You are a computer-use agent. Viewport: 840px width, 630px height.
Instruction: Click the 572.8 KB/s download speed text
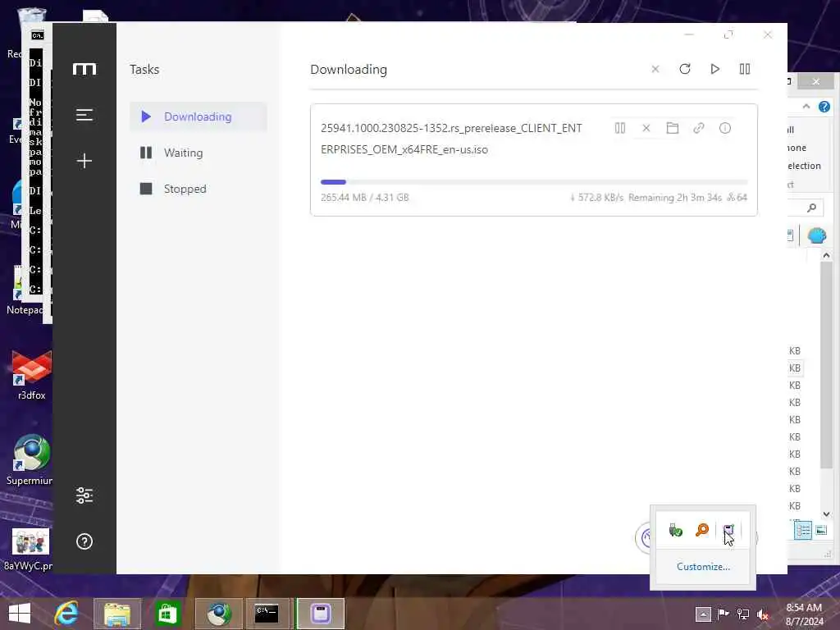tap(597, 198)
